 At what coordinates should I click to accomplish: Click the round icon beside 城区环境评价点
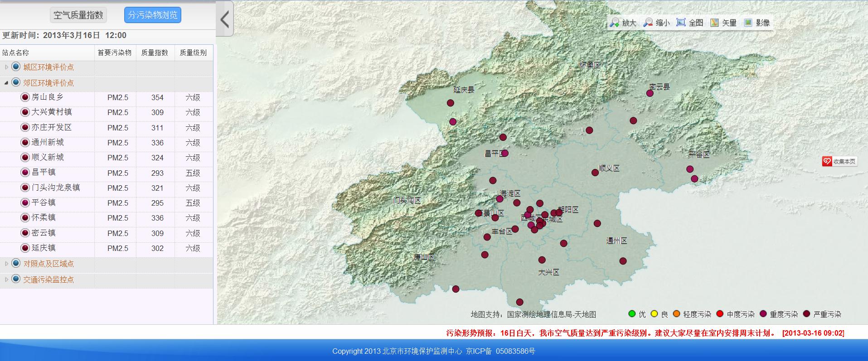pos(16,67)
